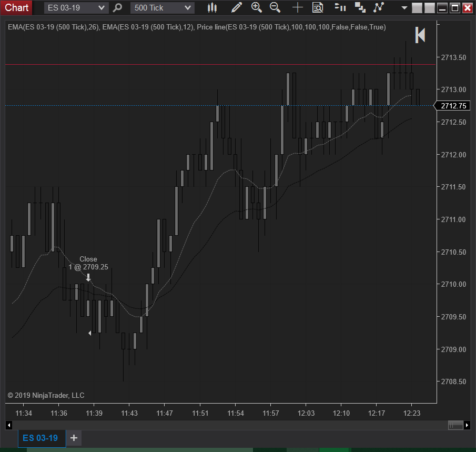Open the bar type chart style icon

pyautogui.click(x=212, y=7)
